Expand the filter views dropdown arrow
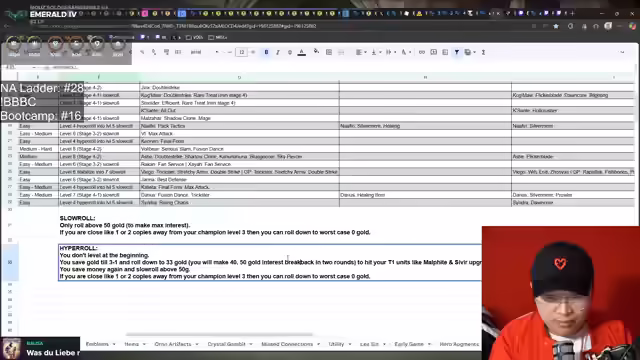640x360 pixels. (475, 52)
